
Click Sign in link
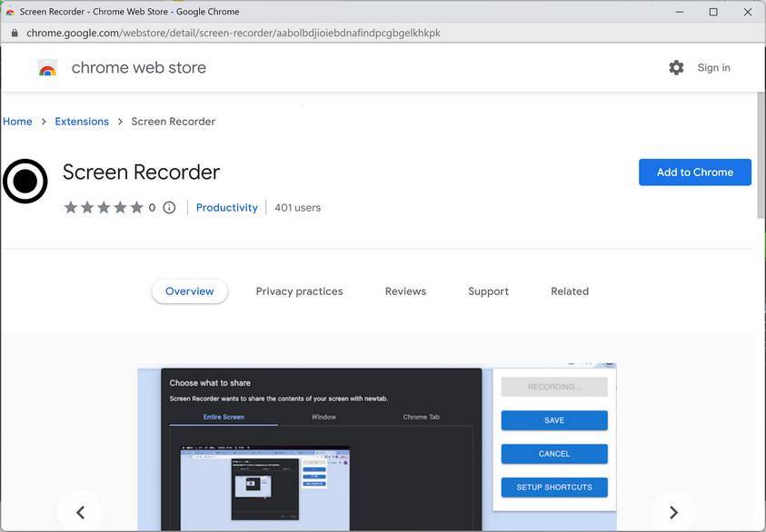[x=713, y=68]
